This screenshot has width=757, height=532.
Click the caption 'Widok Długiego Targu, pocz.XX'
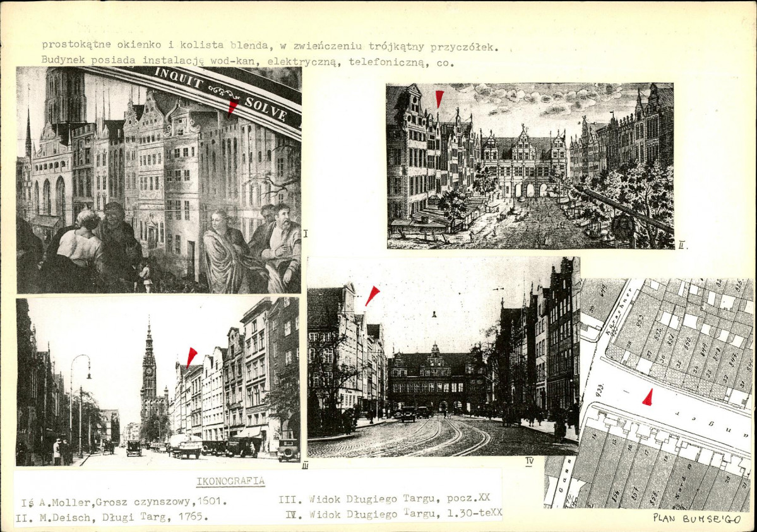389,499
